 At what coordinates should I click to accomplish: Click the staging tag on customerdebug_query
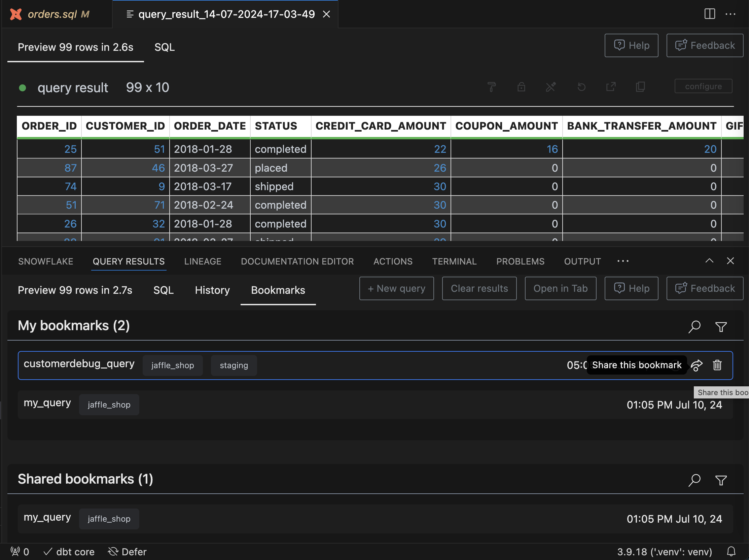pos(234,365)
